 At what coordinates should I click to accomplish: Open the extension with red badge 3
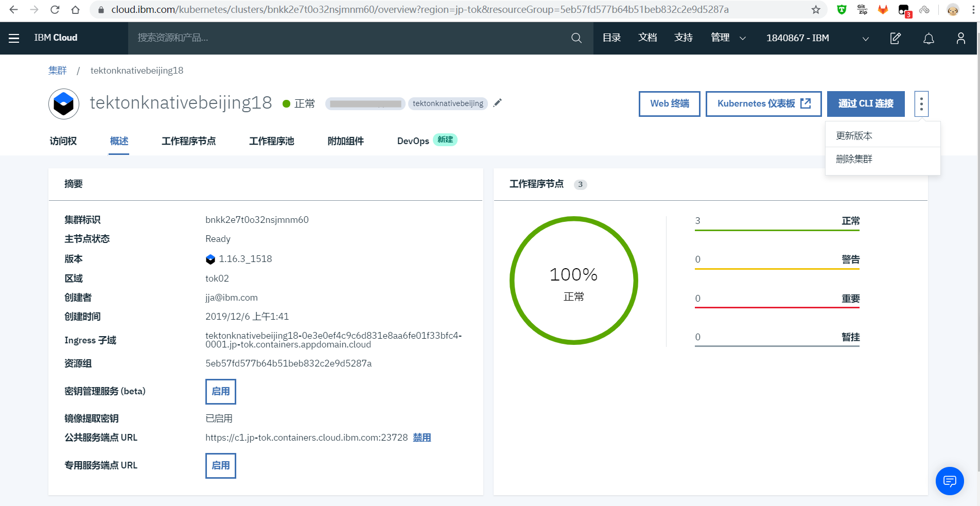(x=905, y=11)
